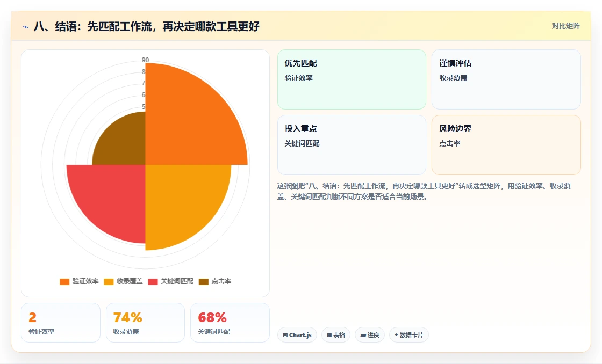The image size is (602, 364).
Task: Click the 进度 tag
Action: point(370,335)
